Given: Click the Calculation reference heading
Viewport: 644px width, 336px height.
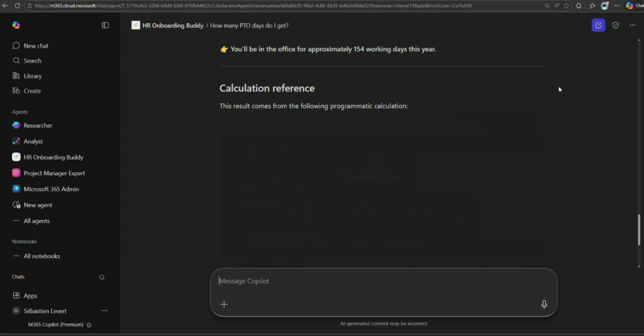Looking at the screenshot, I should pos(267,88).
